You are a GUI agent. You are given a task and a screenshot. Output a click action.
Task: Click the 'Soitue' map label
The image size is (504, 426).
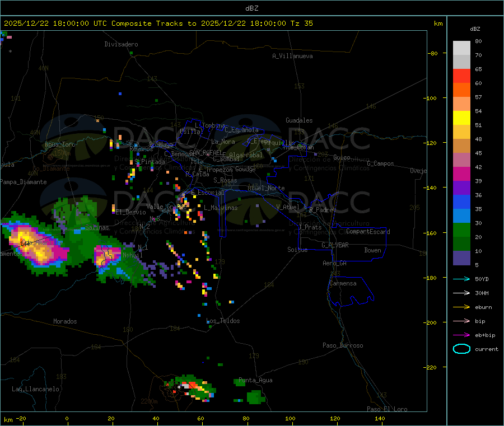point(298,250)
